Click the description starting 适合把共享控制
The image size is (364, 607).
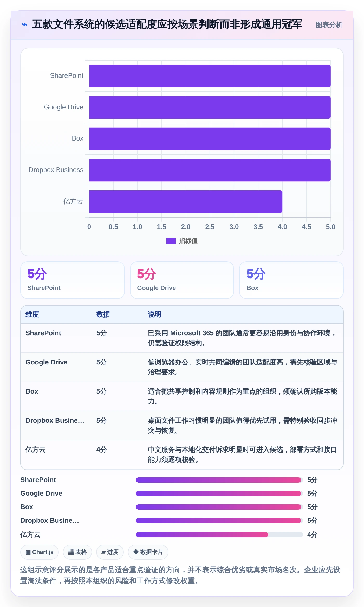(242, 396)
